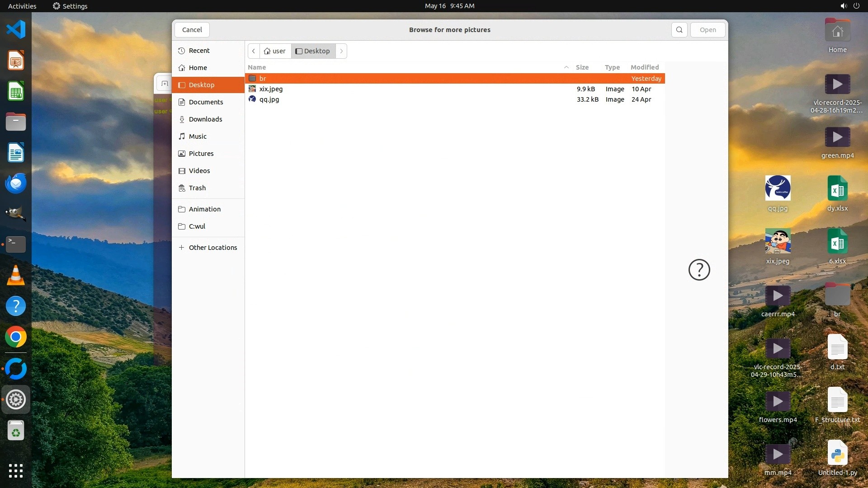
Task: Go to Pictures folder in sidebar
Action: coord(201,154)
